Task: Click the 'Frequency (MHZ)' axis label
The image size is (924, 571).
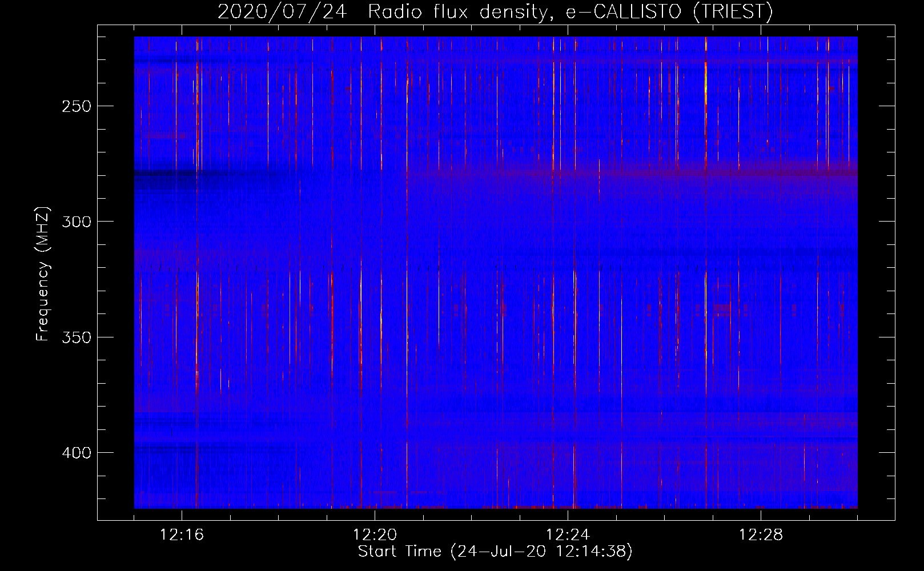Action: pos(43,274)
